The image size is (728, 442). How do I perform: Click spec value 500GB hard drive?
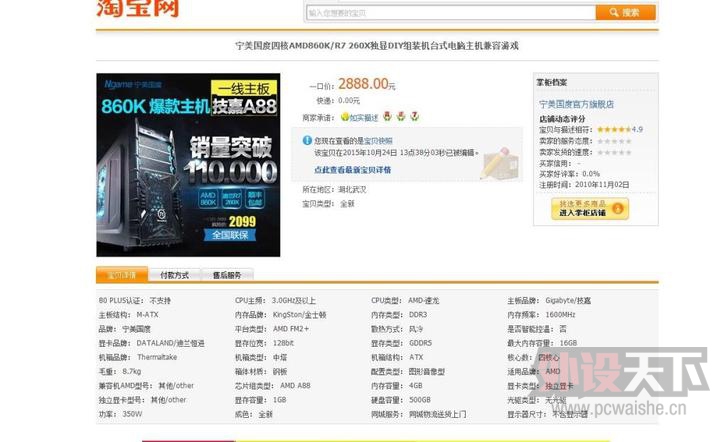420,400
